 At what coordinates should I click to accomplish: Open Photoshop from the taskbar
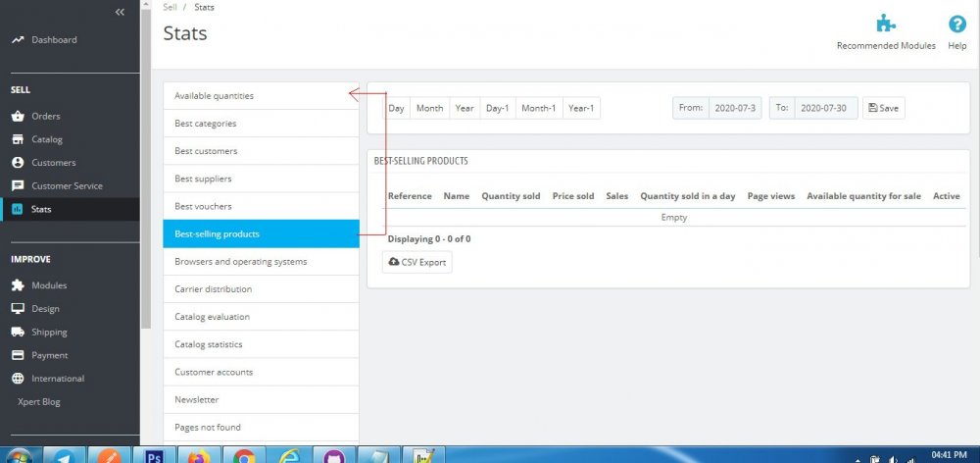click(x=154, y=455)
